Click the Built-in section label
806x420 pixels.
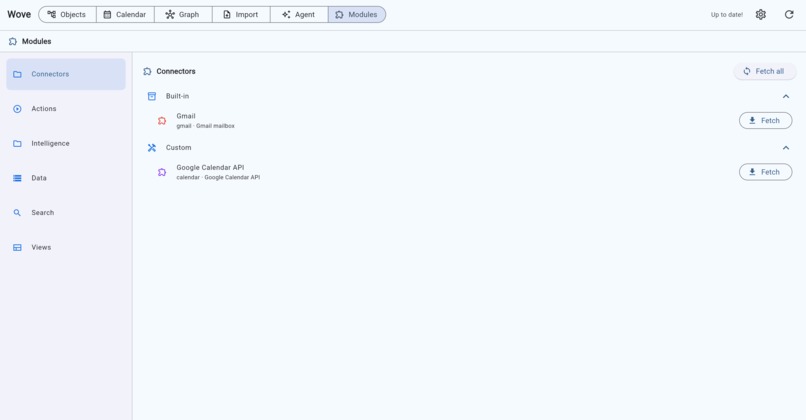[x=177, y=96]
